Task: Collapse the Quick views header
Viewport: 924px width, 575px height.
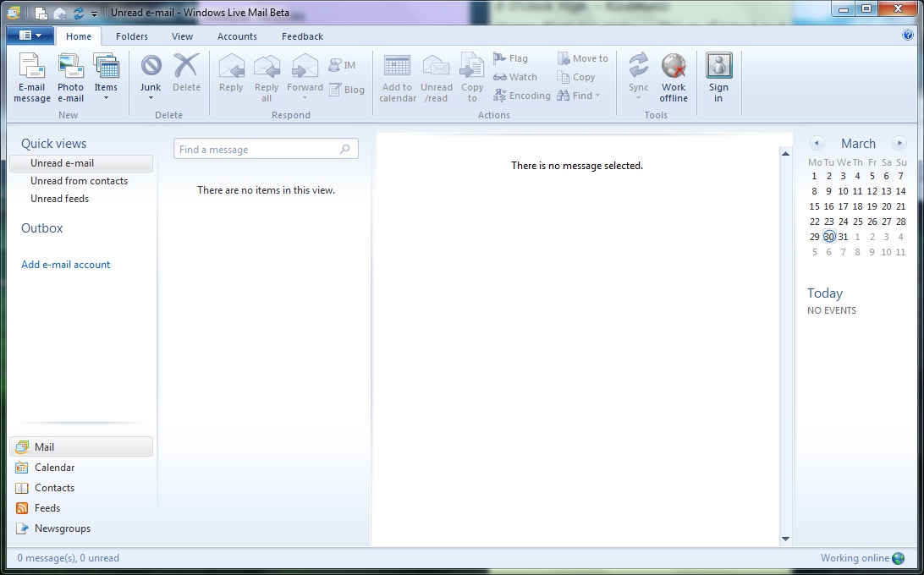Action: coord(53,144)
